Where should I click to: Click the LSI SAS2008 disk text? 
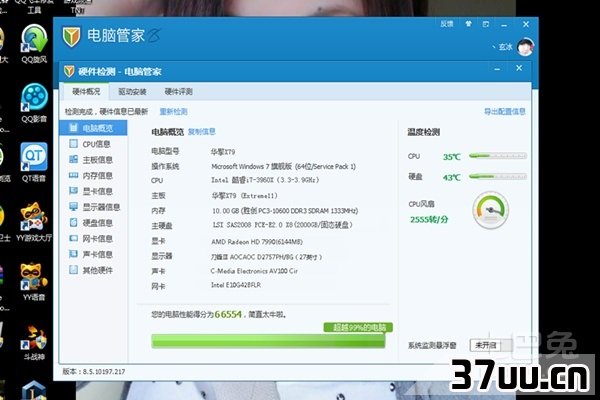(x=282, y=225)
